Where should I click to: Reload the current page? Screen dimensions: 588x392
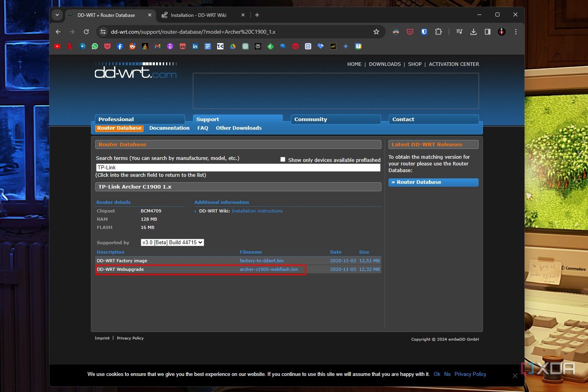[x=86, y=32]
